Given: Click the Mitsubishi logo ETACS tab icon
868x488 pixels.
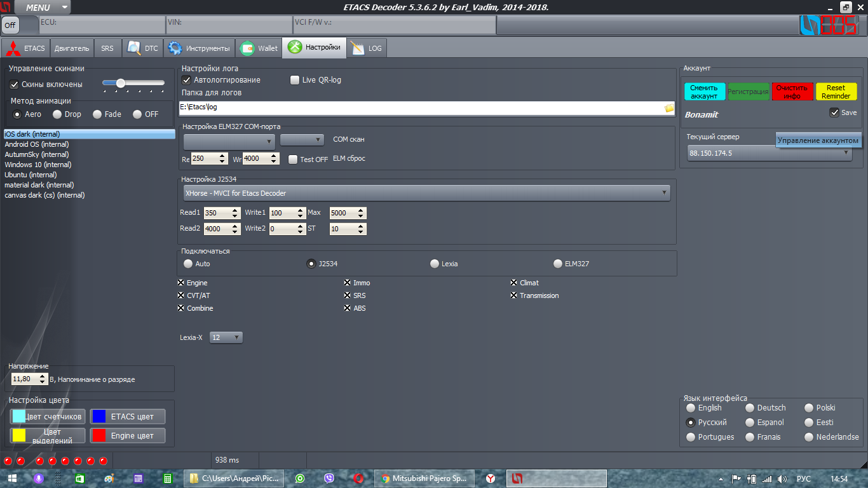Looking at the screenshot, I should tap(14, 48).
